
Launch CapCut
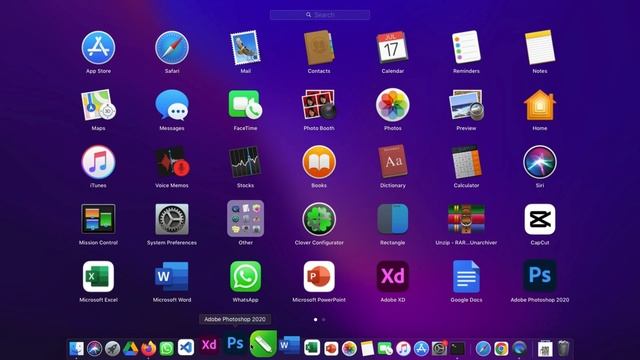540,219
